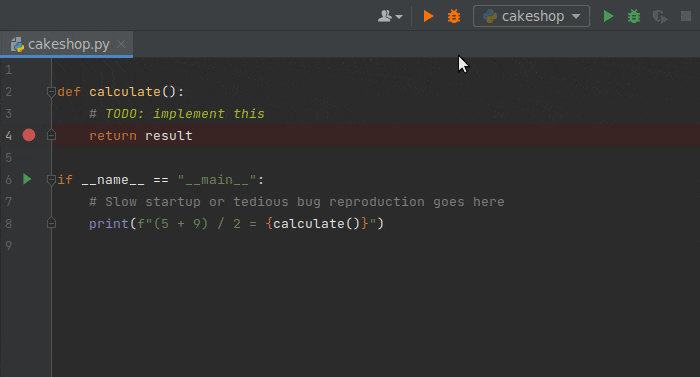Viewport: 700px width, 377px height.
Task: Collapse the calculate function fold marker on line 2
Action: 51,92
